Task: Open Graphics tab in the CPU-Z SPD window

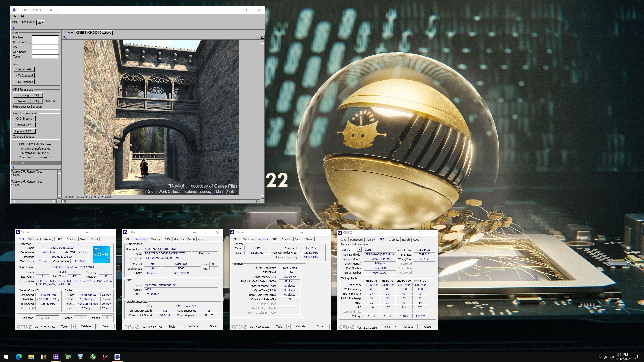Action: click(394, 240)
